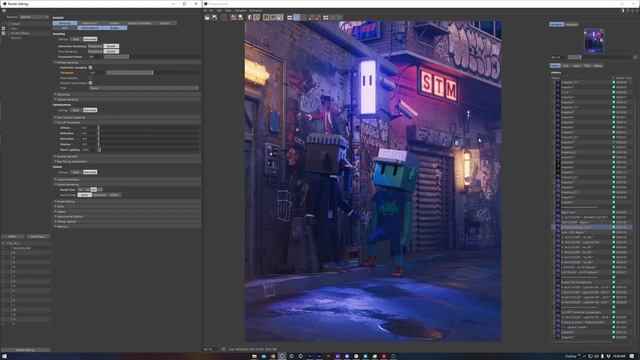This screenshot has height=360, width=640.
Task: Collapse the Unified Sampling section
Action: pyautogui.click(x=127, y=62)
